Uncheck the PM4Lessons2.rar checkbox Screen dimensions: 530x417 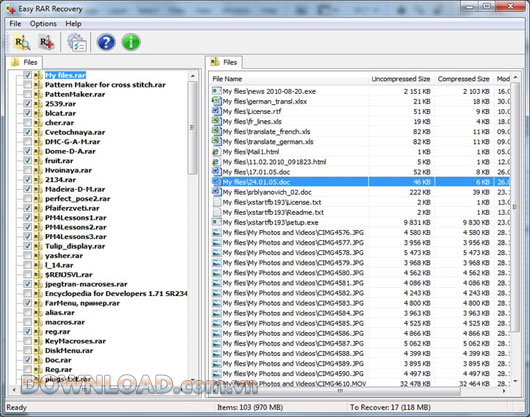click(x=28, y=227)
